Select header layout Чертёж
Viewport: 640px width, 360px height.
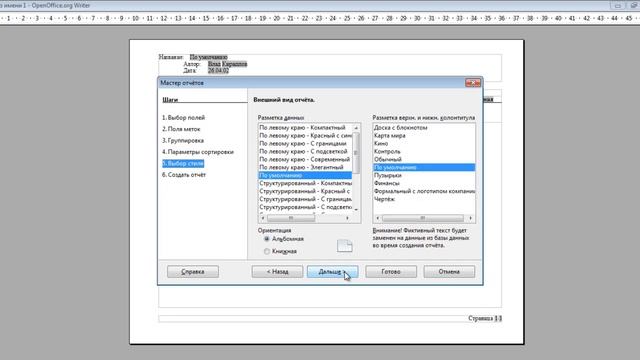(424, 199)
